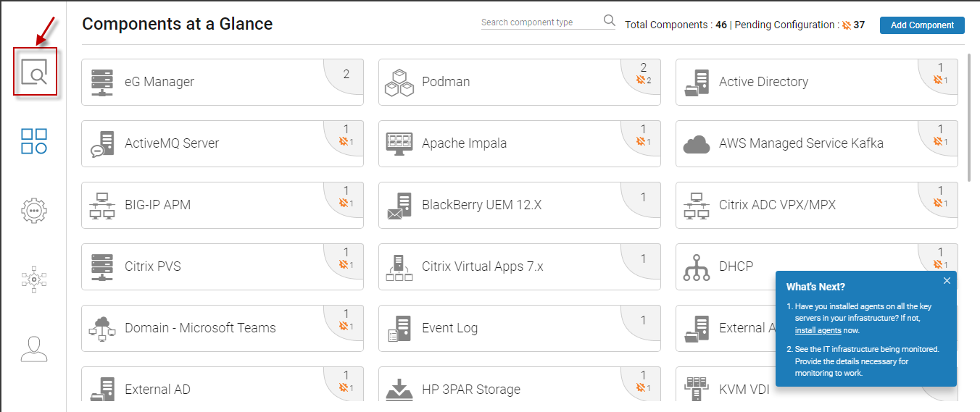Viewport: 980px width, 412px height.
Task: Click the Citrix PVS label
Action: [153, 266]
